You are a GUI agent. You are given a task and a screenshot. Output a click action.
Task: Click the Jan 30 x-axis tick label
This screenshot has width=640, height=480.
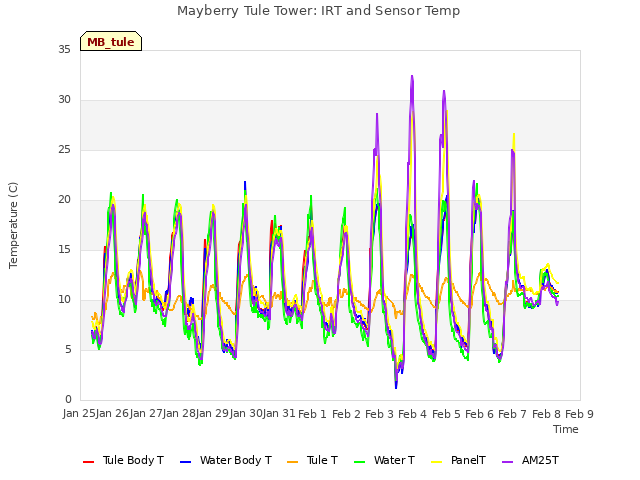pyautogui.click(x=247, y=414)
